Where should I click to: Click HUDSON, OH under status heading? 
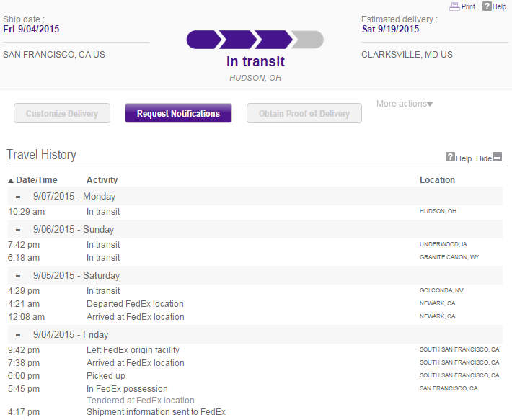pyautogui.click(x=255, y=78)
